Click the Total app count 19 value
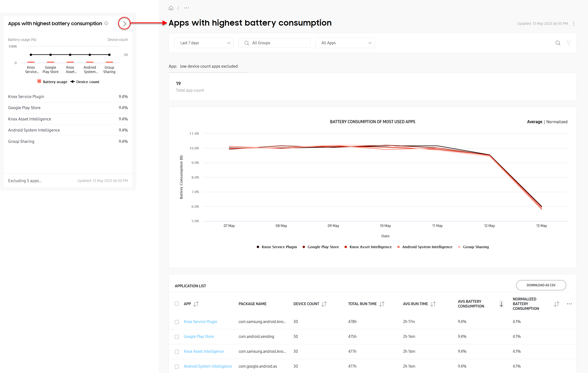 pyautogui.click(x=178, y=83)
